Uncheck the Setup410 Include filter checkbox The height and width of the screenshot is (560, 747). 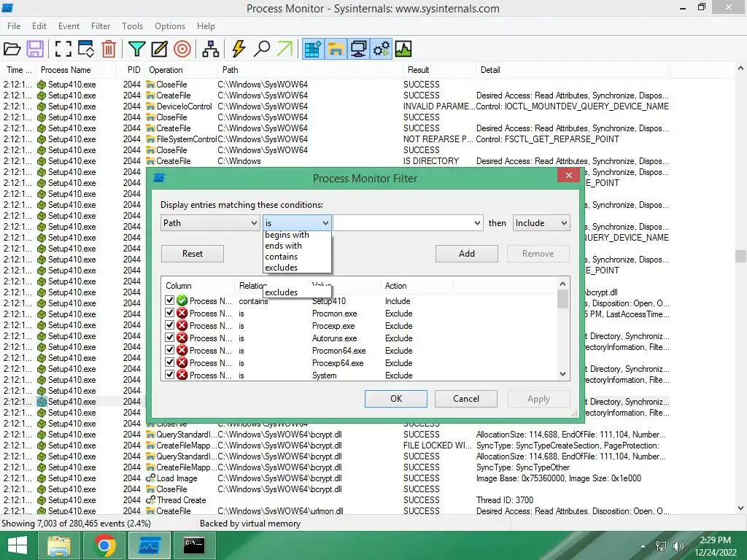click(x=169, y=300)
